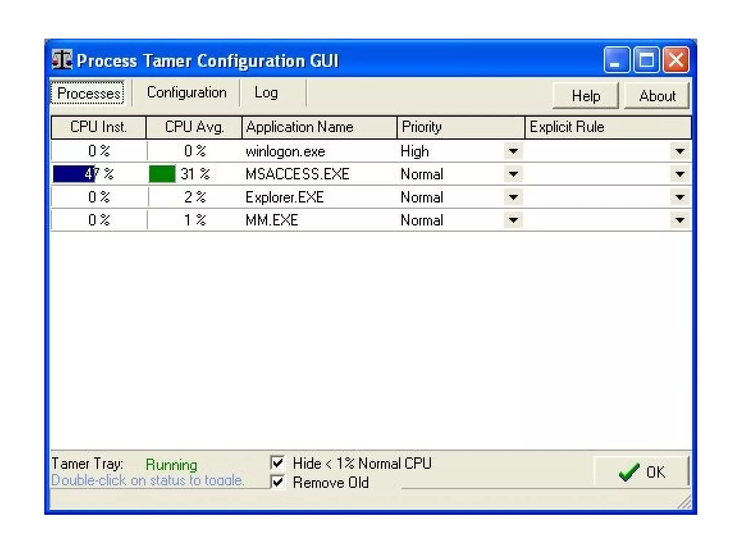Click the Process Tamer scales title icon
The height and width of the screenshot is (560, 747).
click(x=62, y=59)
